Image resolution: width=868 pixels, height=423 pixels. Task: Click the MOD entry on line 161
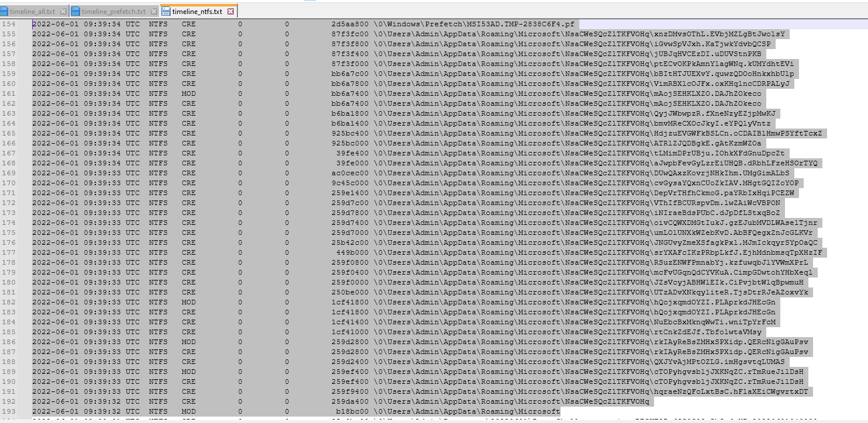(x=189, y=93)
